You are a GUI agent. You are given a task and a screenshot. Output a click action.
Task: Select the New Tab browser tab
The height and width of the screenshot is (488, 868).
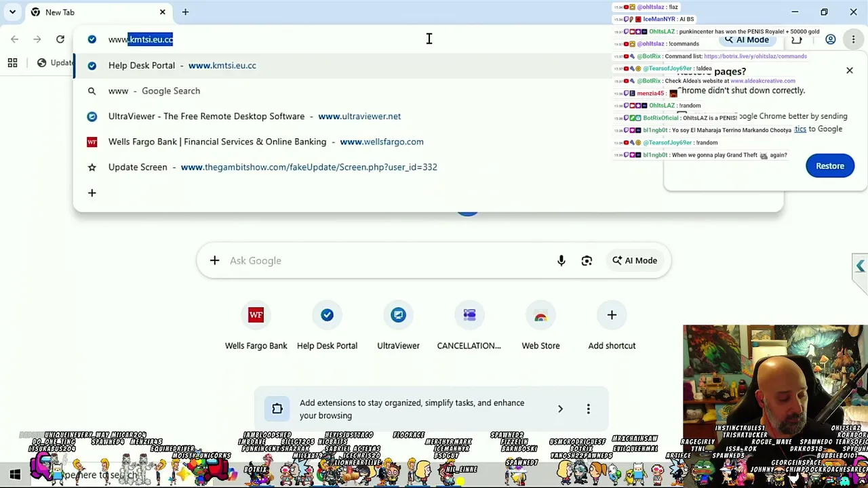click(98, 12)
